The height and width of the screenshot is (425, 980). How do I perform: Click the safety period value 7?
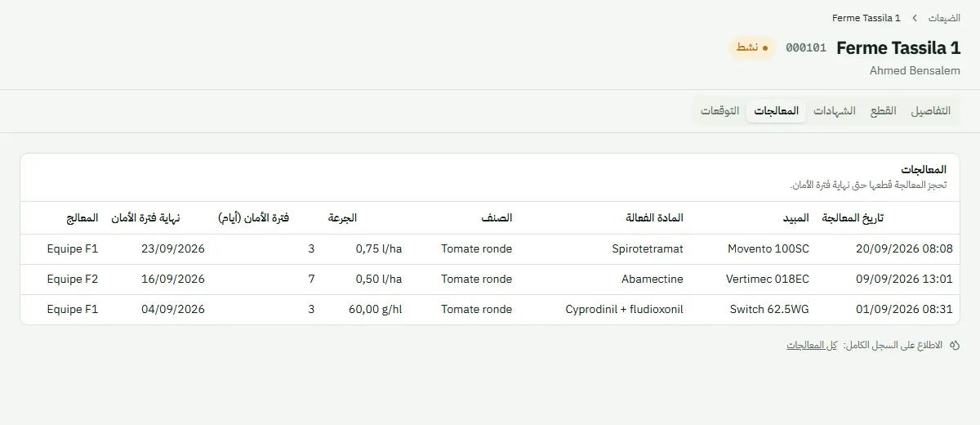pos(311,279)
